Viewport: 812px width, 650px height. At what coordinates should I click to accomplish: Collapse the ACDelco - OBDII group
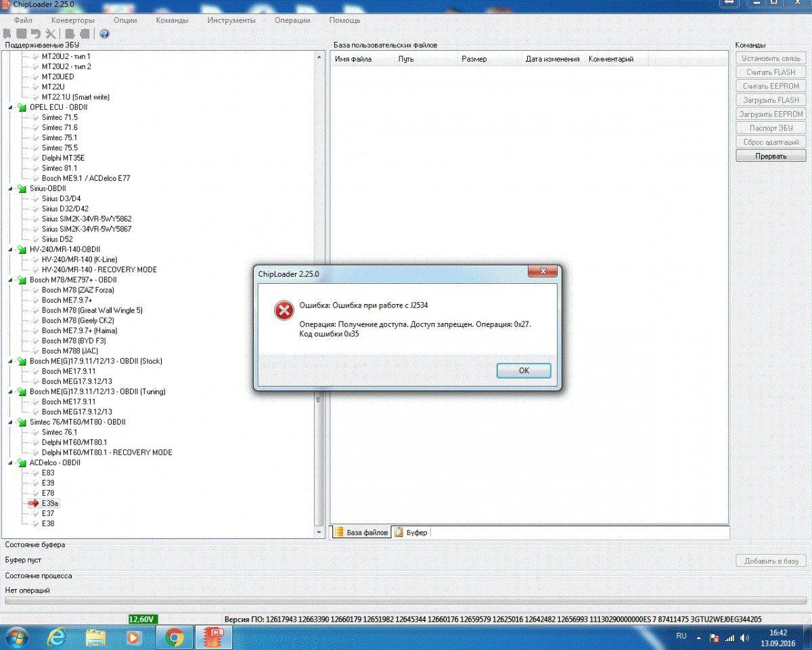click(10, 462)
